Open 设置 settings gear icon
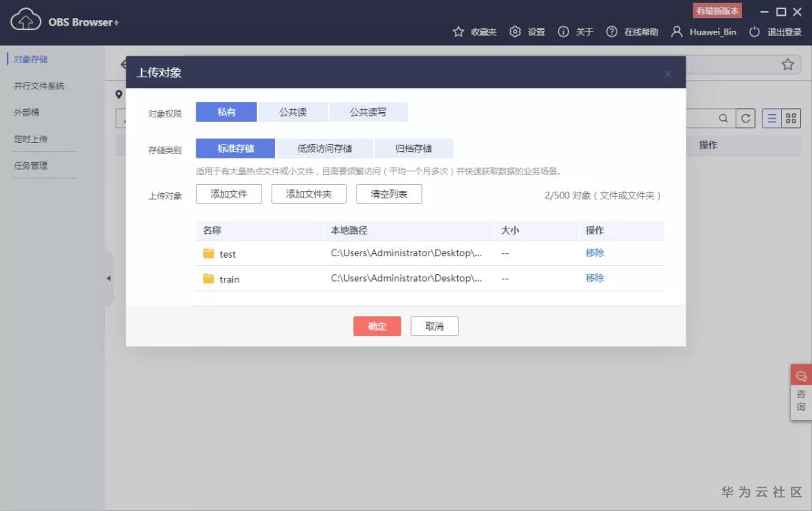The width and height of the screenshot is (812, 511). click(x=515, y=32)
